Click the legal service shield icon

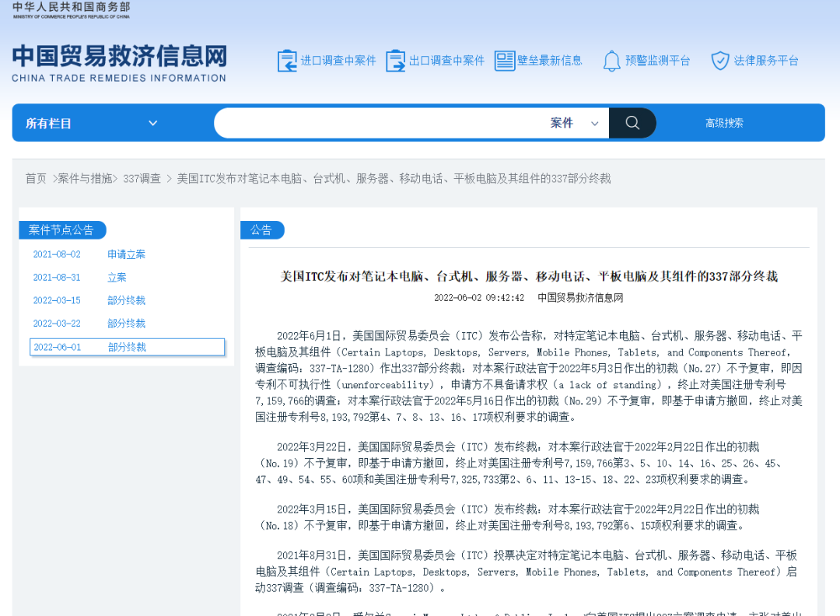720,61
